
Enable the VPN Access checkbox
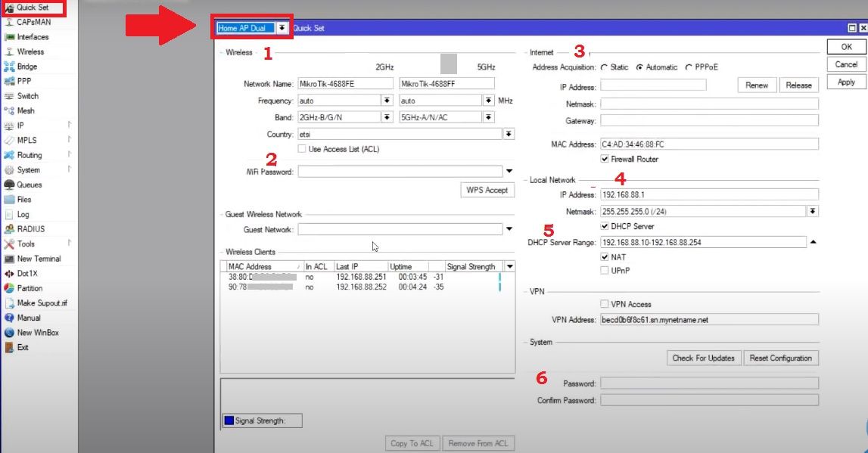click(605, 304)
